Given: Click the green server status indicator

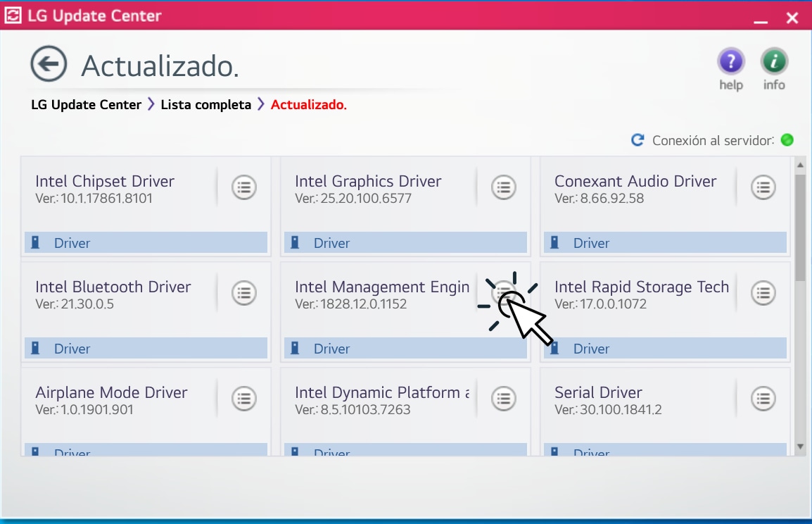Looking at the screenshot, I should click(x=787, y=140).
